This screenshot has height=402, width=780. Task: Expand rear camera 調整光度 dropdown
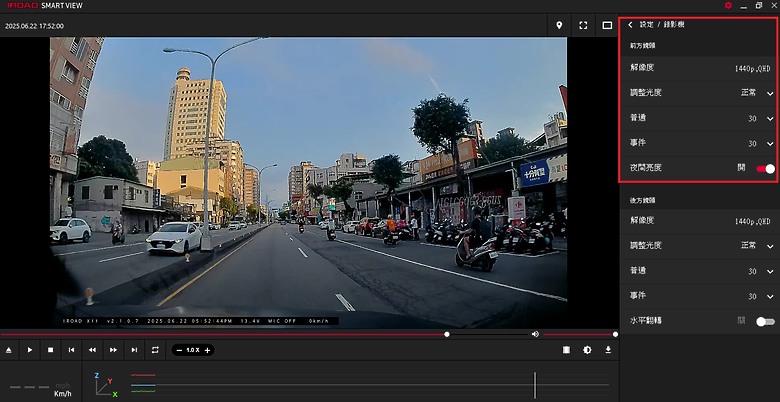point(770,246)
